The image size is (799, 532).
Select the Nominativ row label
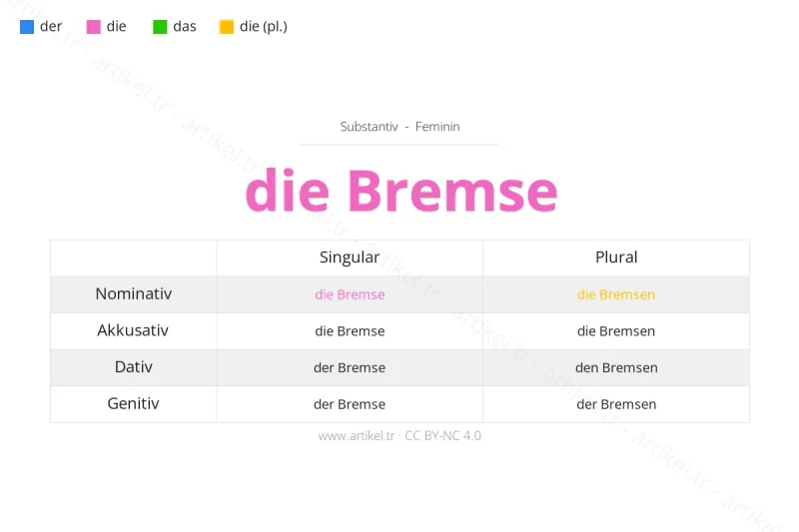point(134,294)
